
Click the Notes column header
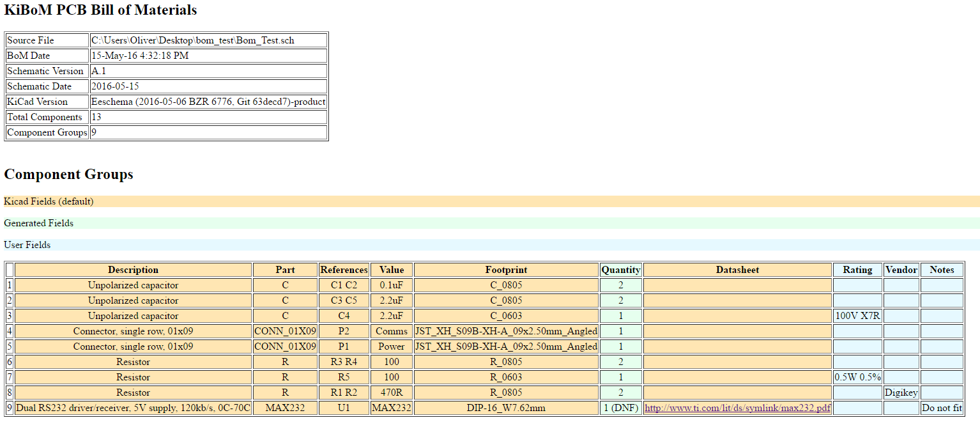click(942, 270)
